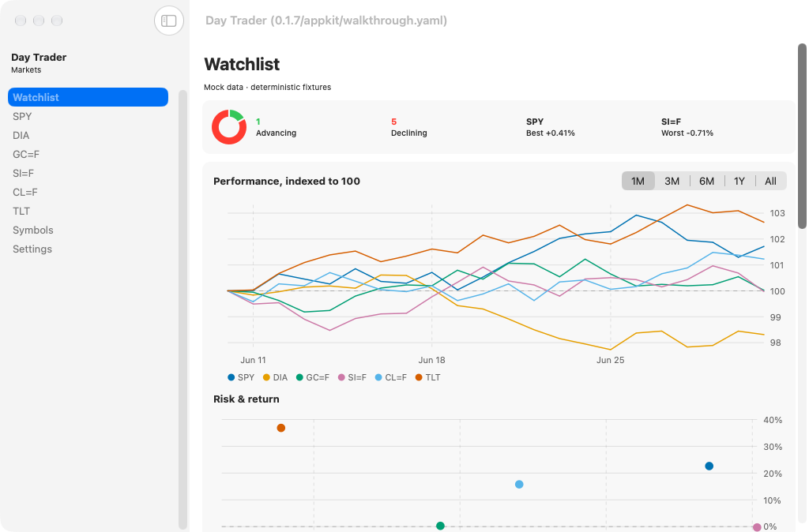Click the 'SI=F Worst -0.71%' stat

[x=687, y=127]
